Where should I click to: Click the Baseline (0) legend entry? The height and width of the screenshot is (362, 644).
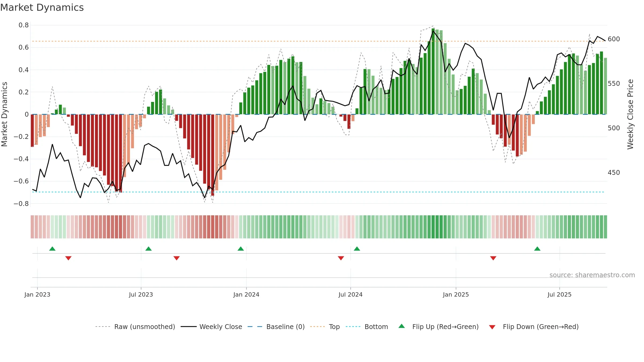[276, 327]
